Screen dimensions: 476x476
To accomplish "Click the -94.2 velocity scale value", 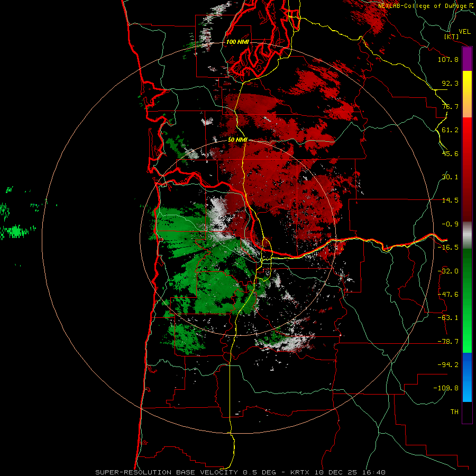I will tap(448, 365).
